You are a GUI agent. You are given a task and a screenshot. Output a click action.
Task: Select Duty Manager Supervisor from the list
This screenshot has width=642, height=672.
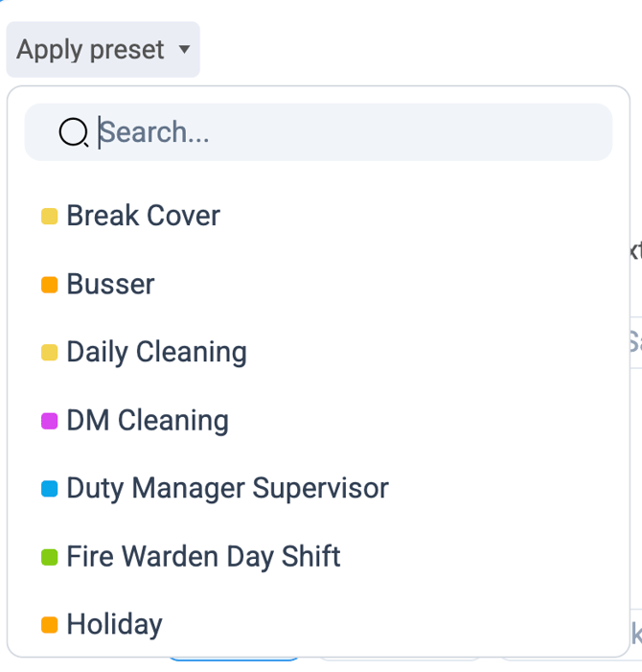point(227,488)
